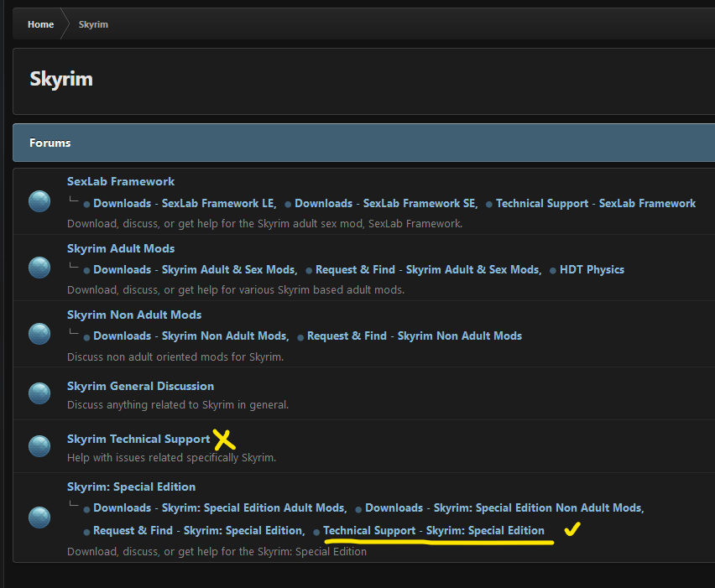Viewport: 715px width, 588px height.
Task: Click the Skyrim: Special Edition status icon
Action: tap(39, 518)
